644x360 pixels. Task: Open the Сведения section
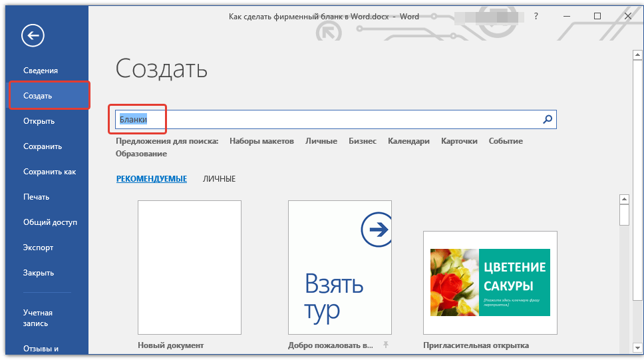click(x=41, y=71)
